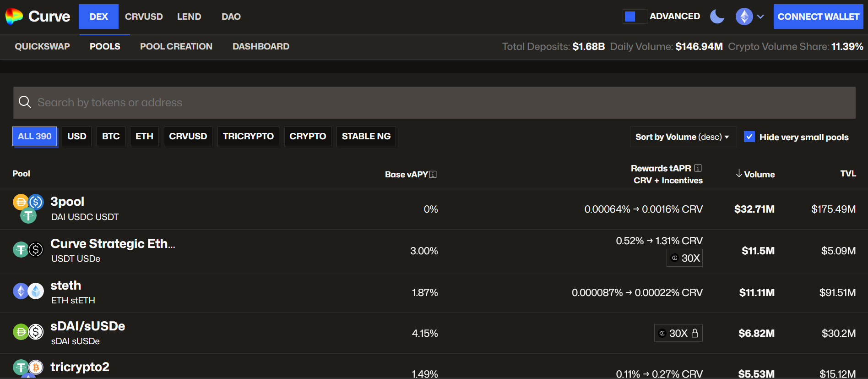Open the steth pool
The height and width of the screenshot is (379, 868).
(65, 285)
